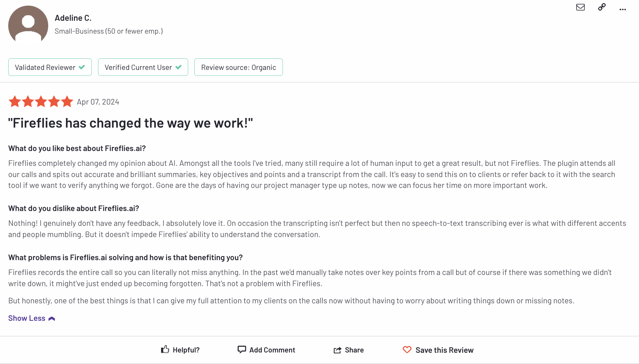Click the Verified Current User checkmark
Image resolution: width=639 pixels, height=364 pixels.
click(179, 67)
